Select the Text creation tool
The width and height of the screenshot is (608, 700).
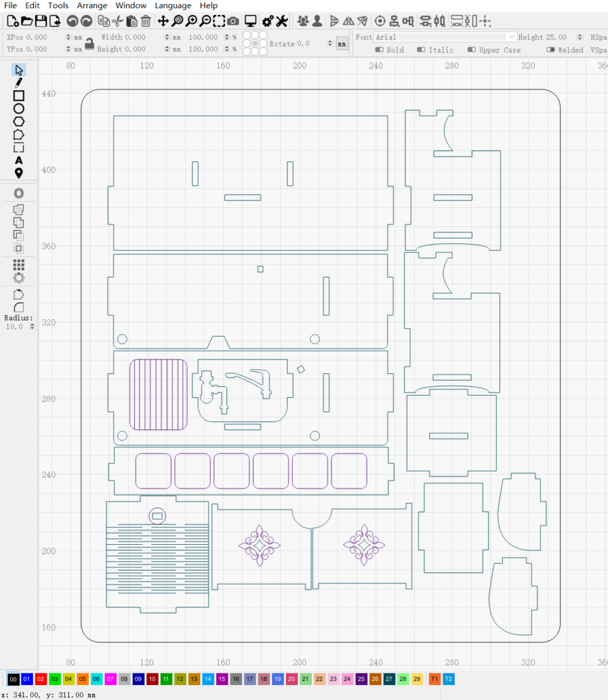point(19,161)
